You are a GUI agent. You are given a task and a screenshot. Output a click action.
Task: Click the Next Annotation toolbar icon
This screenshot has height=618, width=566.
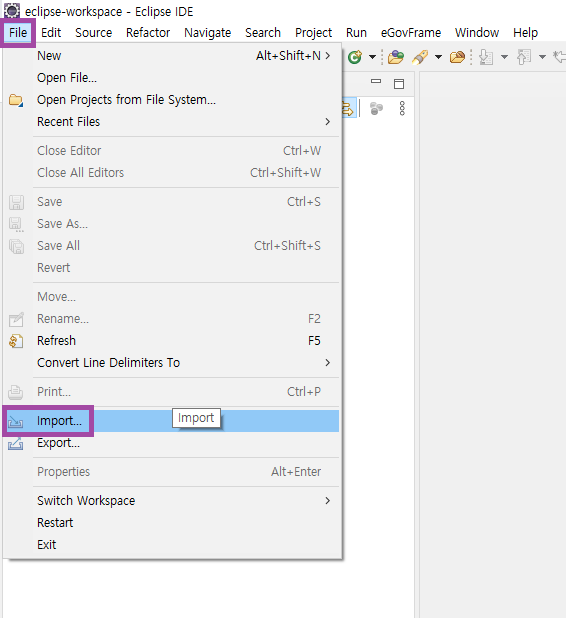[x=486, y=57]
